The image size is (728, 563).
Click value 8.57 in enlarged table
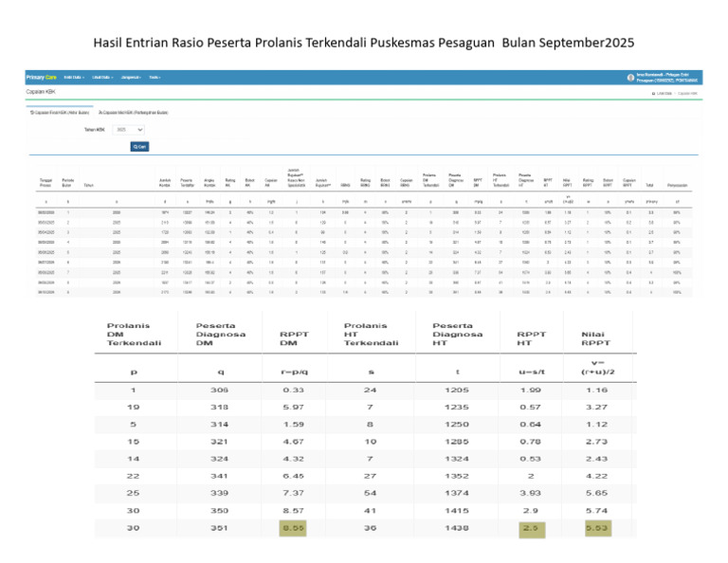(294, 511)
